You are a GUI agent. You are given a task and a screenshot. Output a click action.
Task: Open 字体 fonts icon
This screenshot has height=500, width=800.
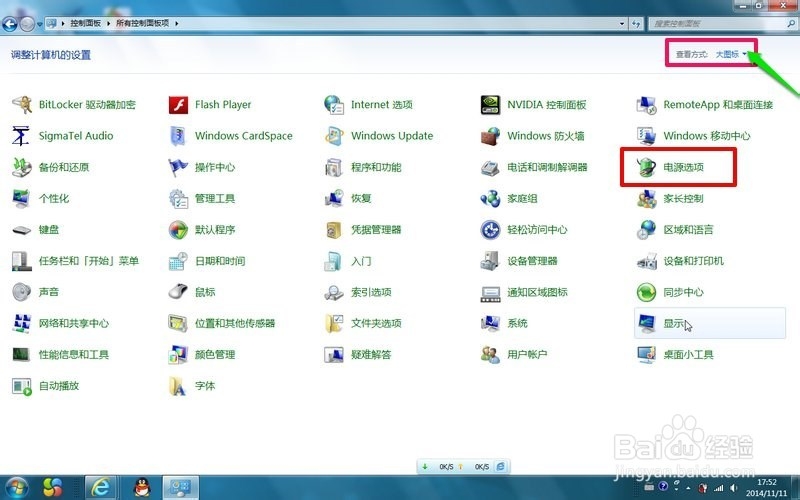(178, 386)
